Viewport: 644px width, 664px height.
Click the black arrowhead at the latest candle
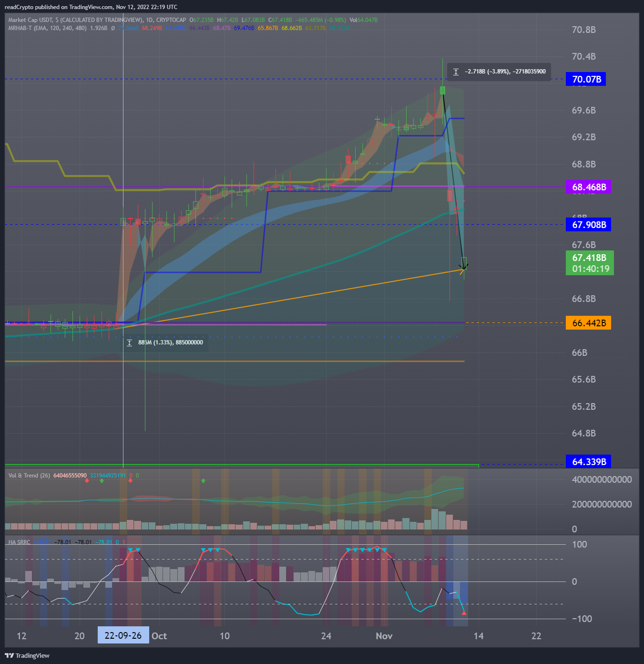(462, 268)
